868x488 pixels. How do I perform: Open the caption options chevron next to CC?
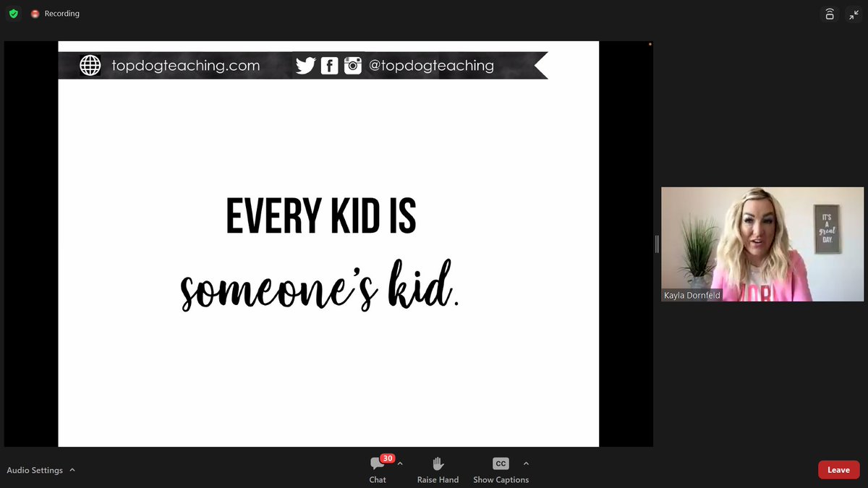point(526,463)
